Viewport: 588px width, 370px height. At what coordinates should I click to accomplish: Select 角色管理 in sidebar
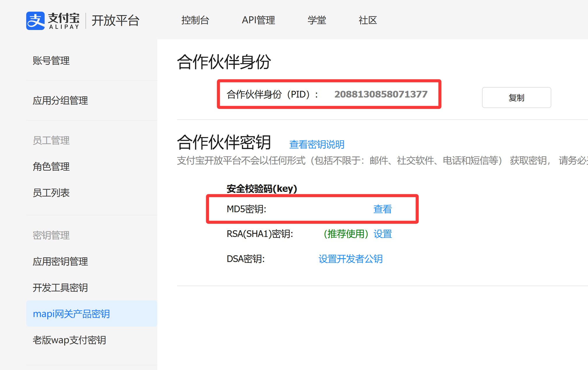point(51,167)
